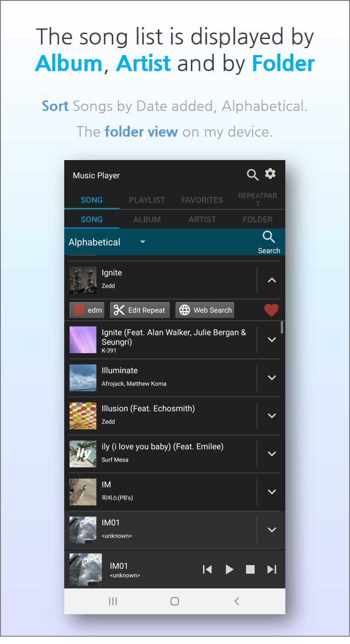Switch to REPEATPART tab
The height and width of the screenshot is (644, 350).
coord(257,200)
